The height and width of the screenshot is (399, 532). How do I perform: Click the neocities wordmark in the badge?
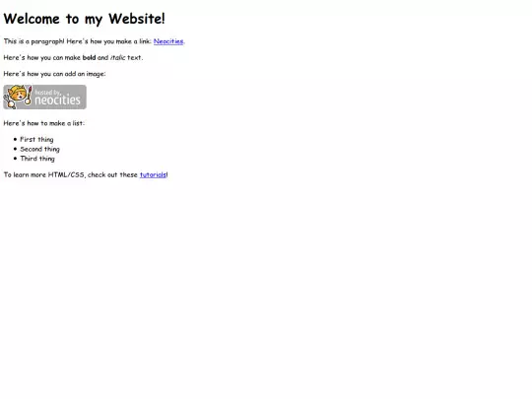(57, 100)
